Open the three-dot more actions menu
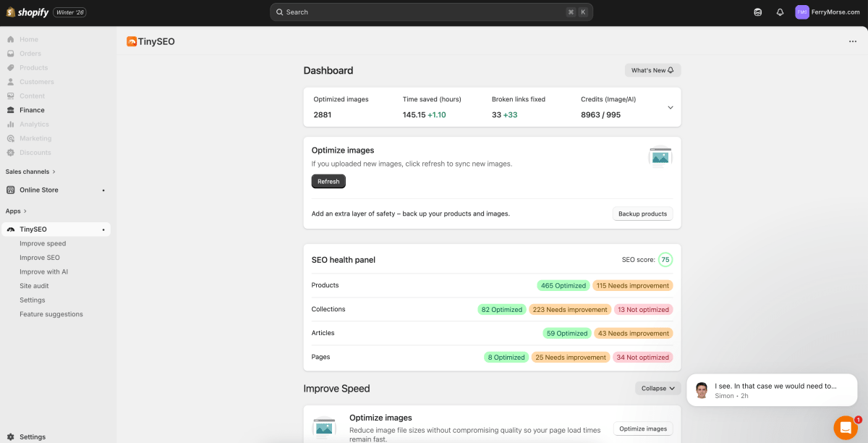Image resolution: width=868 pixels, height=443 pixels. click(x=853, y=41)
